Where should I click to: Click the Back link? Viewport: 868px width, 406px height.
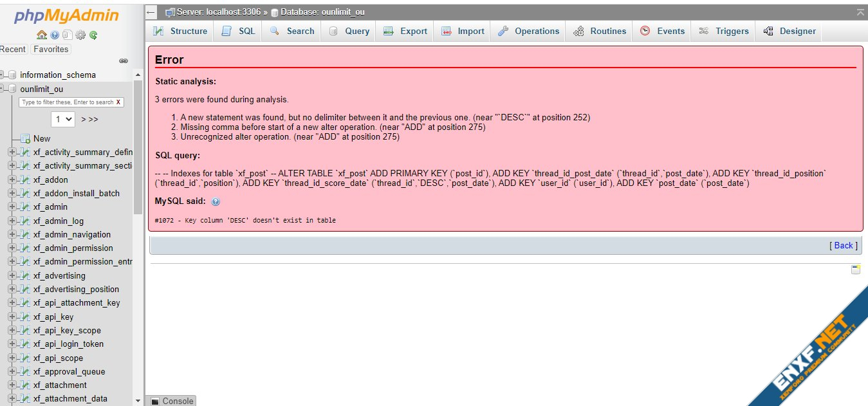844,245
